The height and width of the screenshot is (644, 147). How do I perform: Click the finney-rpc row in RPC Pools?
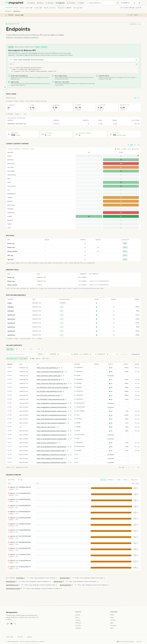73,243
